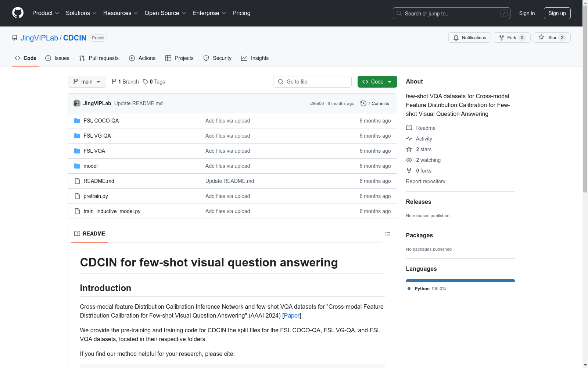Screen dimensions: 588x368
Task: Open the main branch selector dropdown
Action: point(87,82)
